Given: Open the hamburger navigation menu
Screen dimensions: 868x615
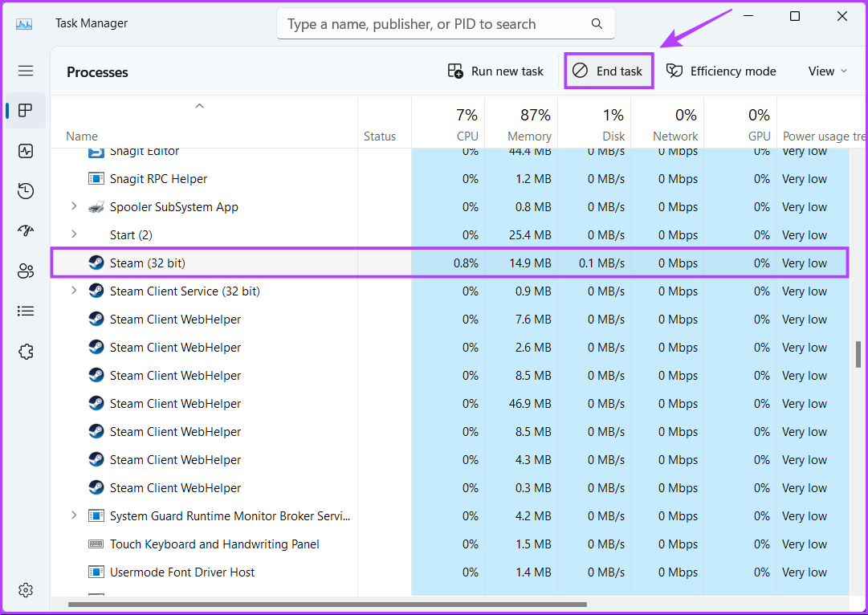Looking at the screenshot, I should [x=26, y=71].
